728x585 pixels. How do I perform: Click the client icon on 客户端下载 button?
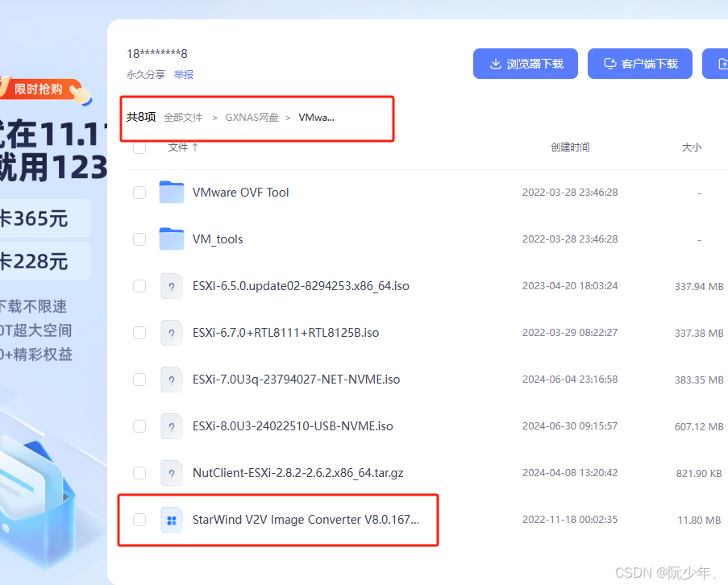tap(609, 63)
